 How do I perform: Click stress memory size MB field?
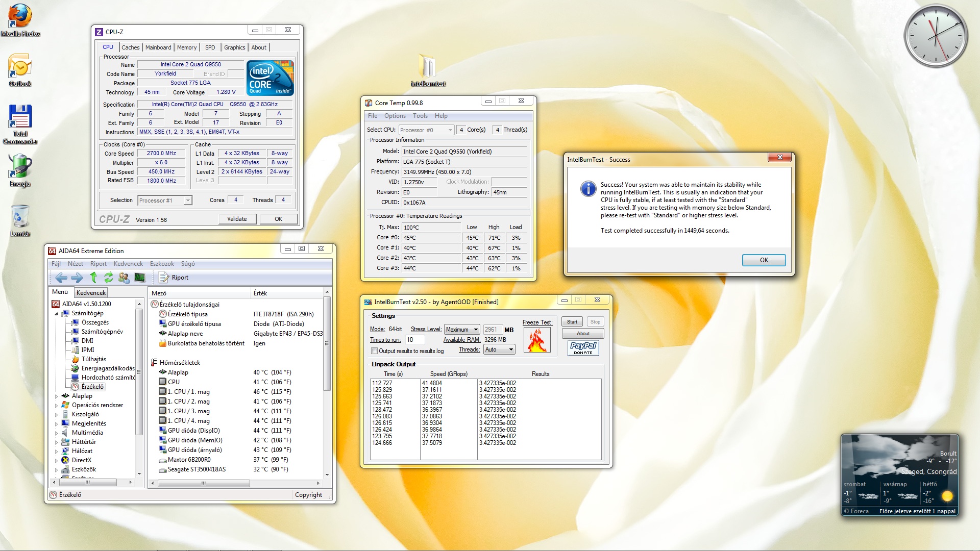492,330
